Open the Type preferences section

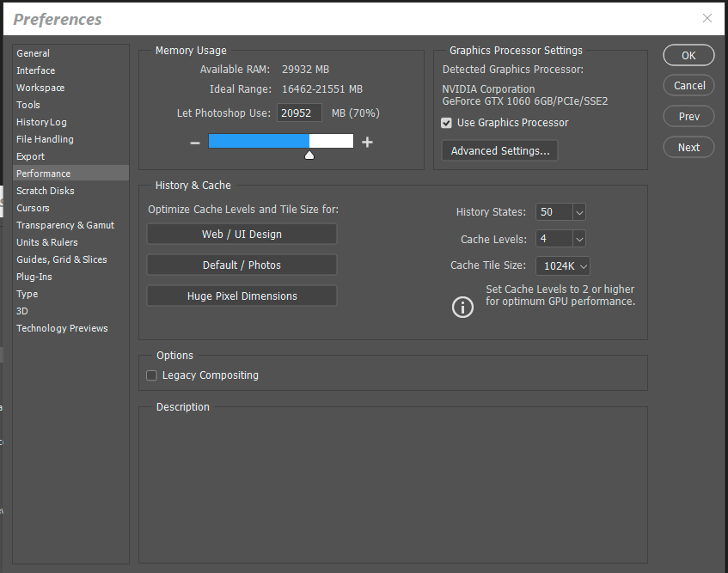[27, 293]
